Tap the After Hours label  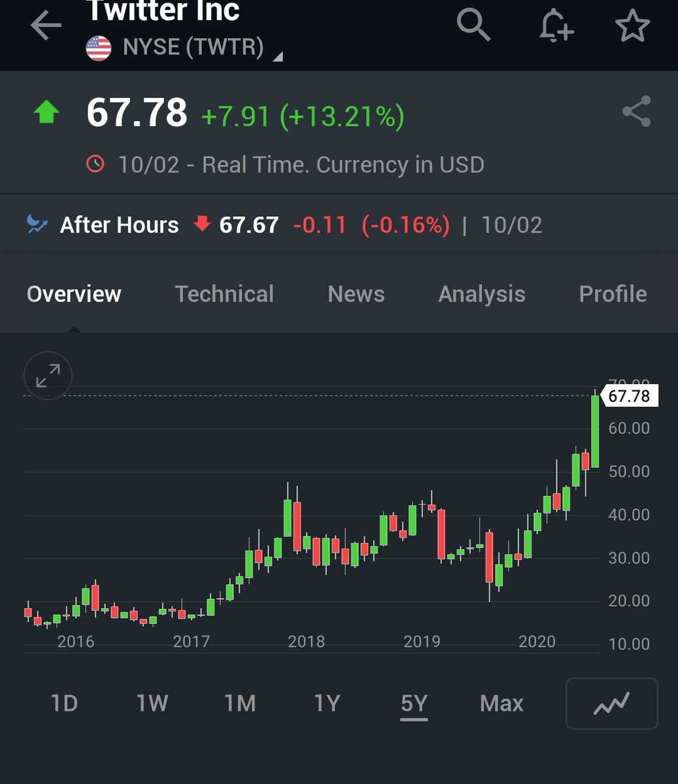pos(119,225)
